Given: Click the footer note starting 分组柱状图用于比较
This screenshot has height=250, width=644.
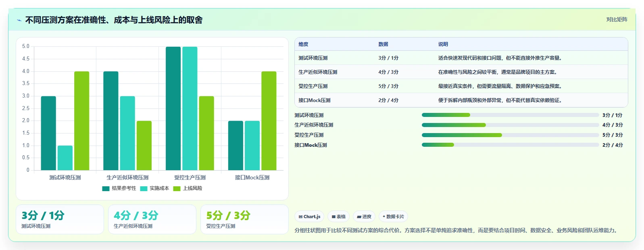Looking at the screenshot, I should (456, 231).
